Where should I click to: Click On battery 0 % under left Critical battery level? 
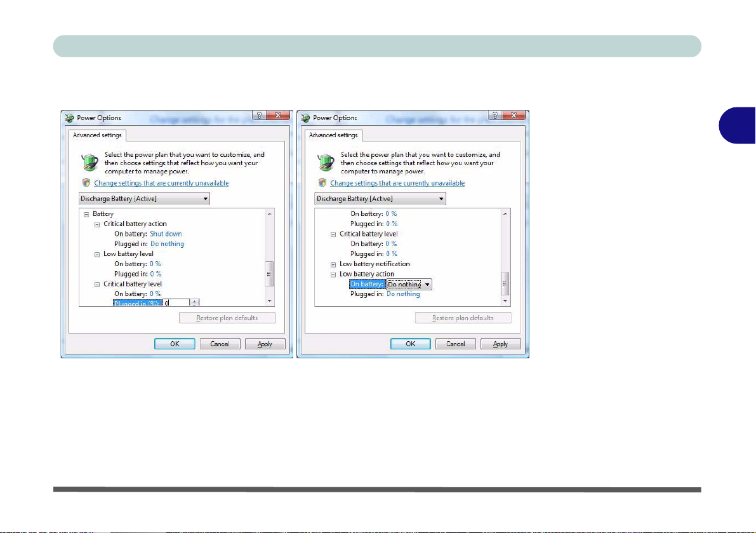156,293
